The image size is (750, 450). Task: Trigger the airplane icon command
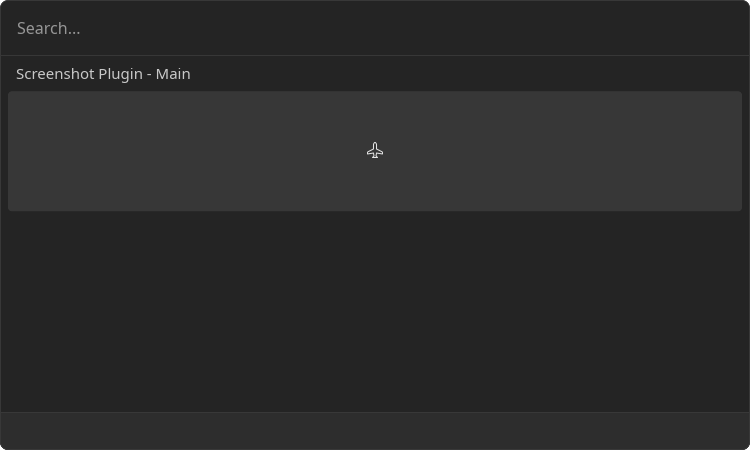[375, 151]
